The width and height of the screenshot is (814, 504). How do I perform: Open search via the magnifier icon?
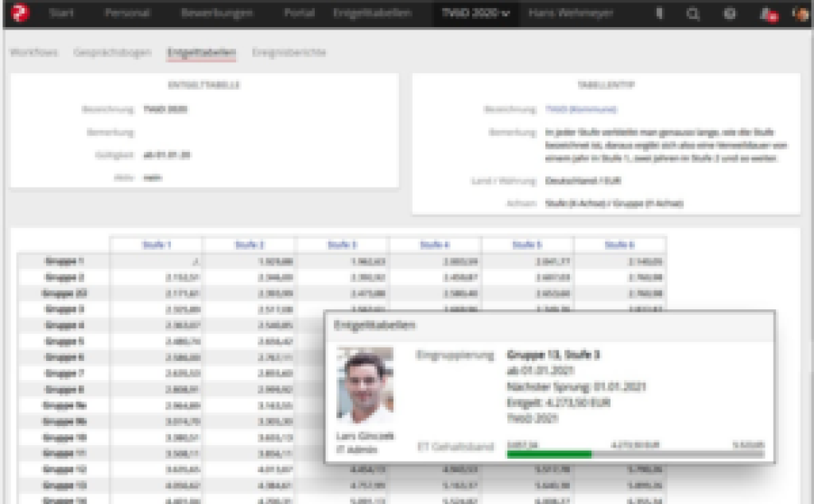coord(693,14)
